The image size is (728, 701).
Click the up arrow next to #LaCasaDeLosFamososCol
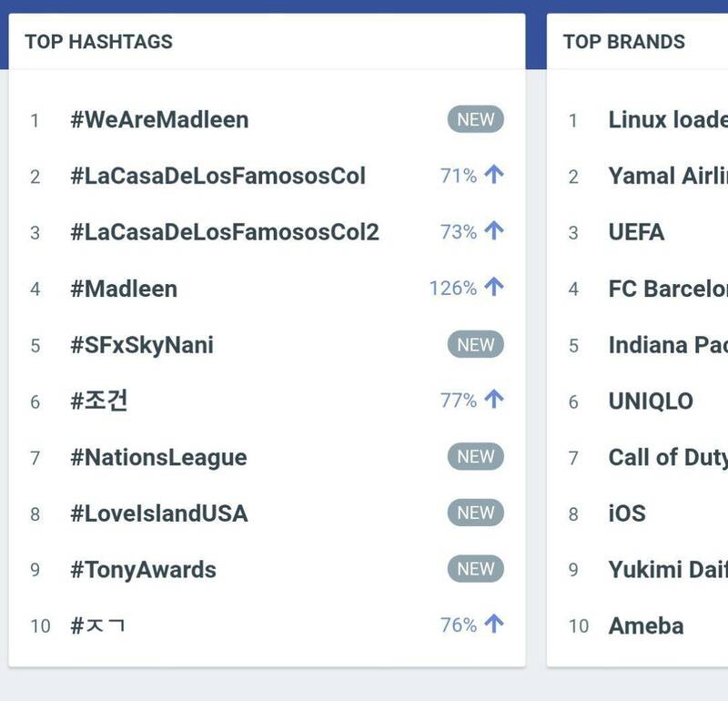[x=494, y=175]
